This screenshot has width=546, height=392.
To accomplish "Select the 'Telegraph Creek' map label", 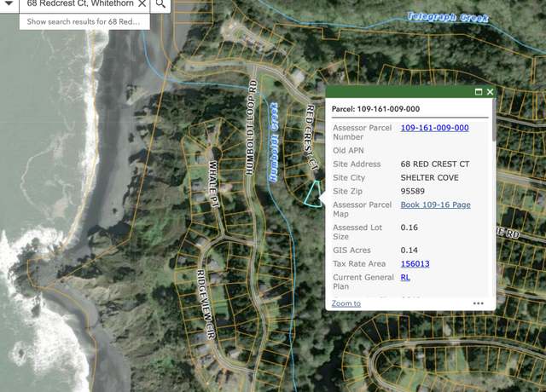I will (447, 17).
